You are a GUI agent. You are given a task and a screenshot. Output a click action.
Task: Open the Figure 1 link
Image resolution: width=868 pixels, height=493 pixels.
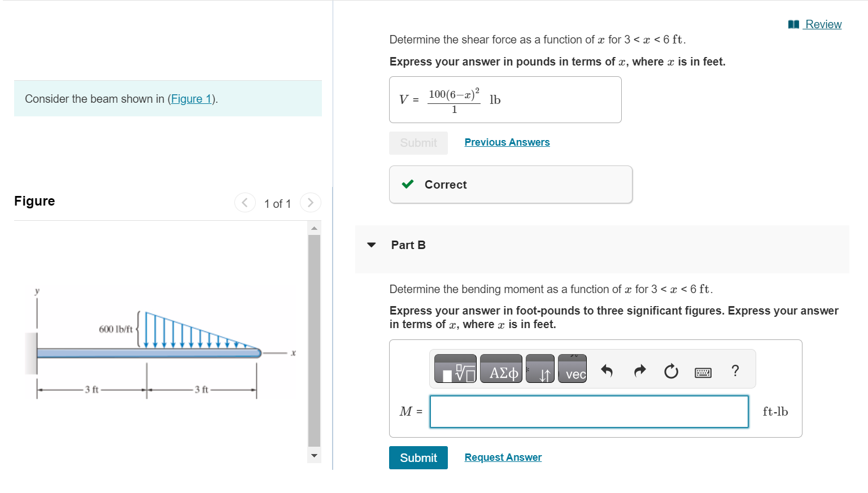191,98
